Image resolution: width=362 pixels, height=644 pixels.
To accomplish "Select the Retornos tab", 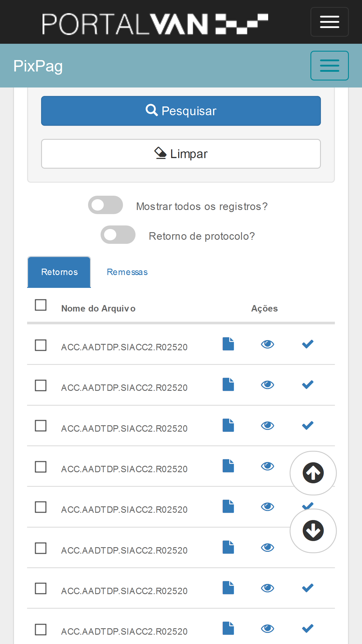I will 59,272.
